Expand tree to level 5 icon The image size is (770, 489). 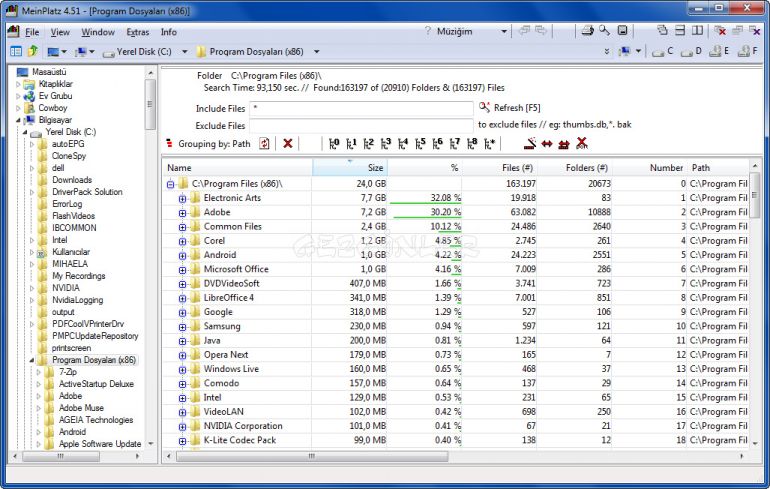click(420, 143)
